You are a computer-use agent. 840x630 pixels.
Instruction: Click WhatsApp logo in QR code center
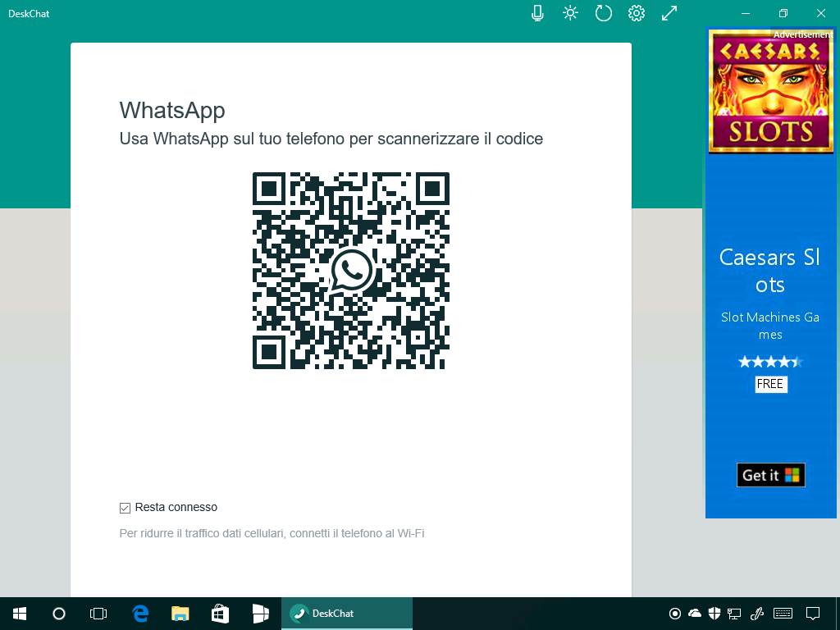coord(351,271)
